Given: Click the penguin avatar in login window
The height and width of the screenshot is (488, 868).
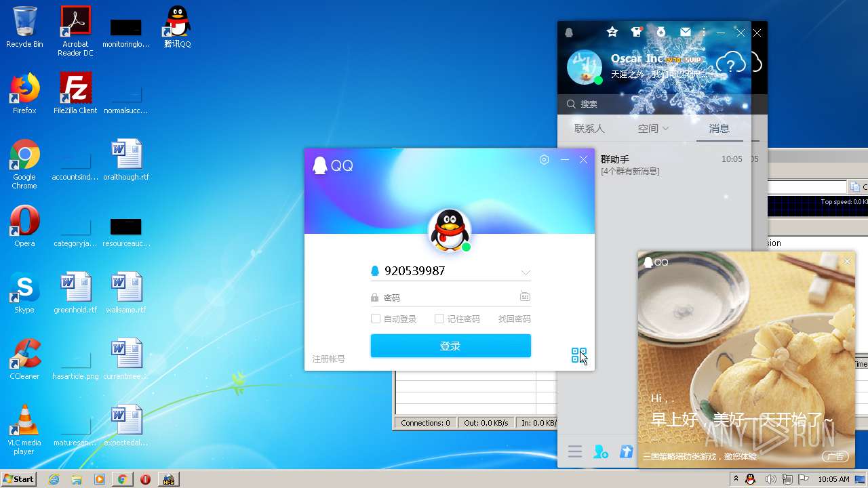Looking at the screenshot, I should point(450,230).
